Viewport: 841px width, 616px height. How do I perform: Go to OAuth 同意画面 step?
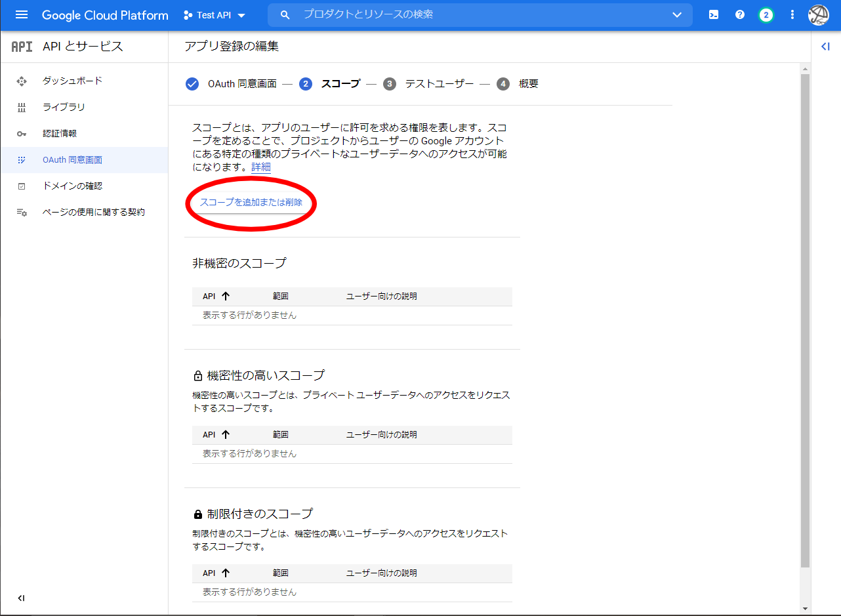pyautogui.click(x=242, y=83)
